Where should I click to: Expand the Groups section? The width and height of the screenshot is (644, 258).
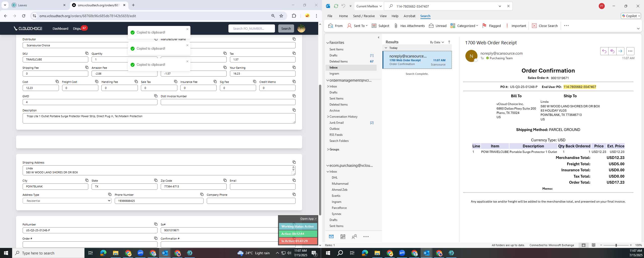(x=328, y=149)
